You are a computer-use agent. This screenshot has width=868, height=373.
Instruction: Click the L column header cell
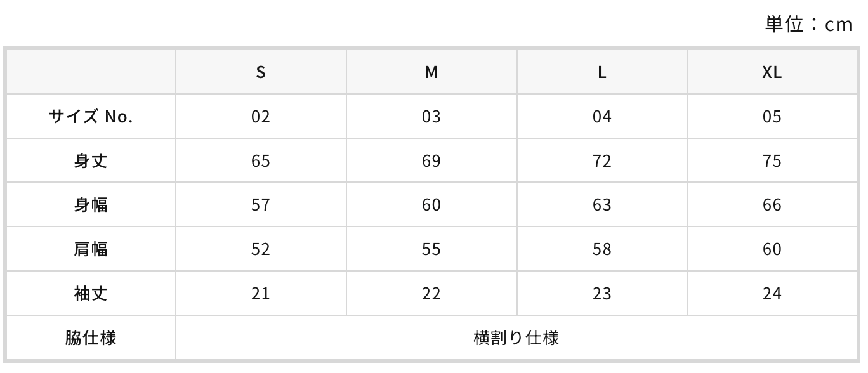602,72
